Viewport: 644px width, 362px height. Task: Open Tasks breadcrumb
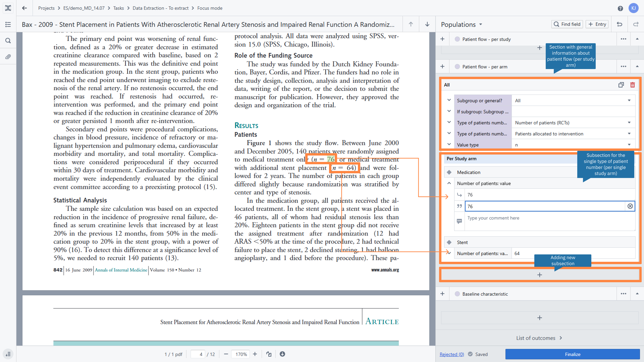[119, 8]
